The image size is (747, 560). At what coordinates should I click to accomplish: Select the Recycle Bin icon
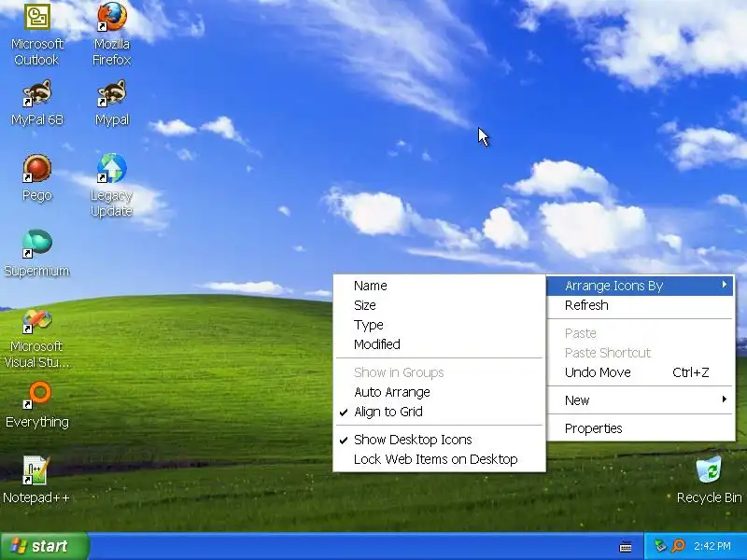[x=709, y=470]
